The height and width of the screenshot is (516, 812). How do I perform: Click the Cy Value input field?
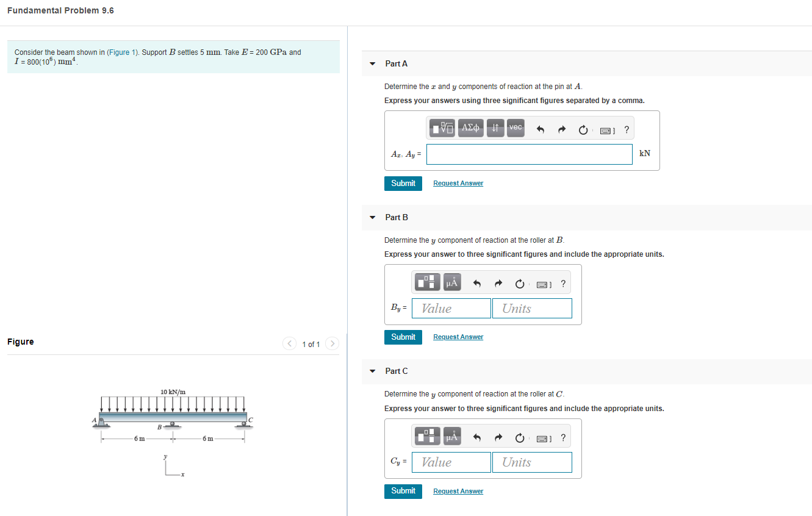tap(451, 462)
